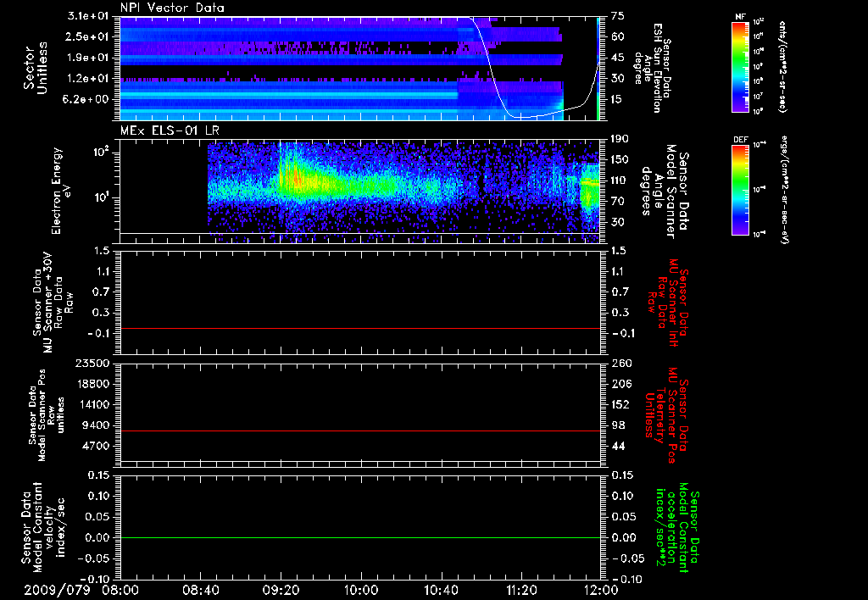This screenshot has width=868, height=600.
Task: Click the '4700' scanner position tick label
Action: pyautogui.click(x=95, y=446)
